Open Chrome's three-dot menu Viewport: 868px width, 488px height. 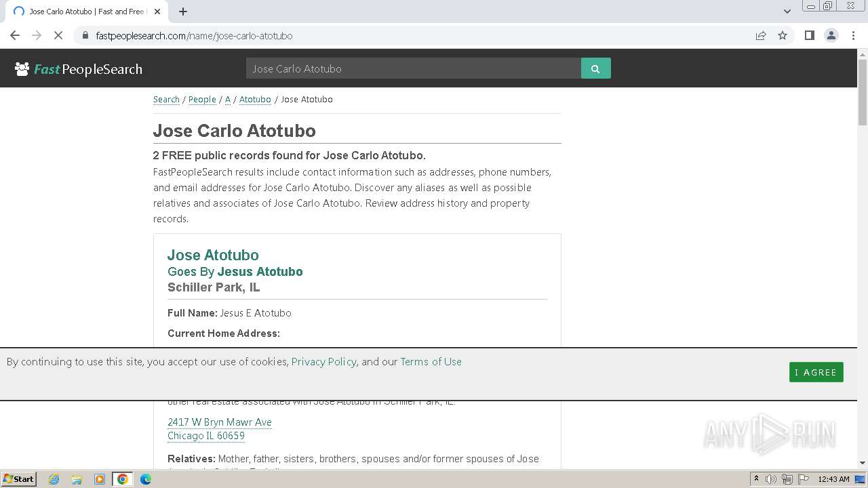click(853, 35)
